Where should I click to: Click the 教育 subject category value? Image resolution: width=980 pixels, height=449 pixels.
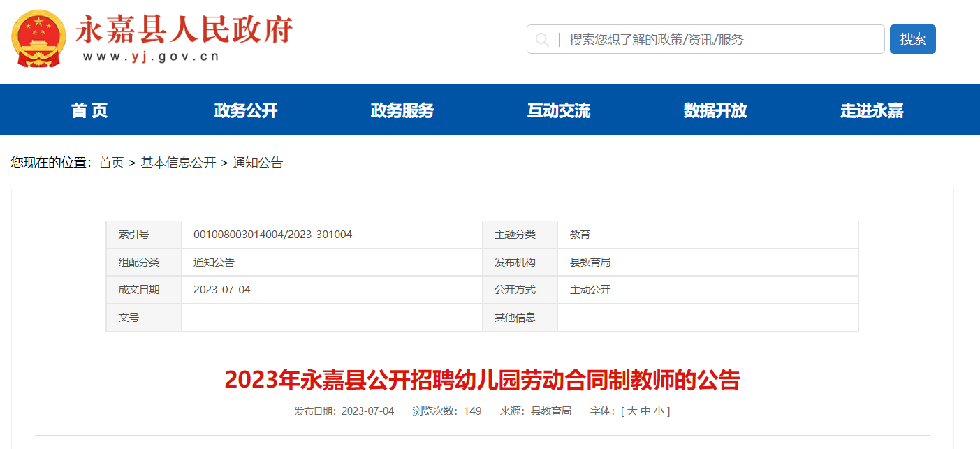pos(580,235)
